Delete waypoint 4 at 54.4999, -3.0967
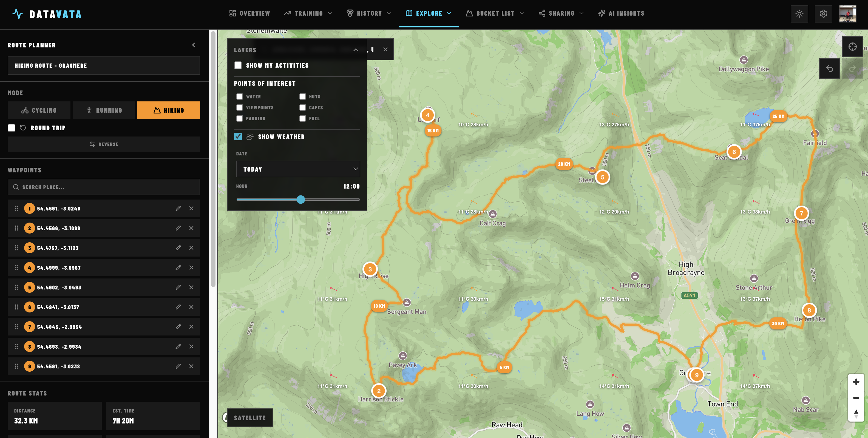 [x=191, y=268]
